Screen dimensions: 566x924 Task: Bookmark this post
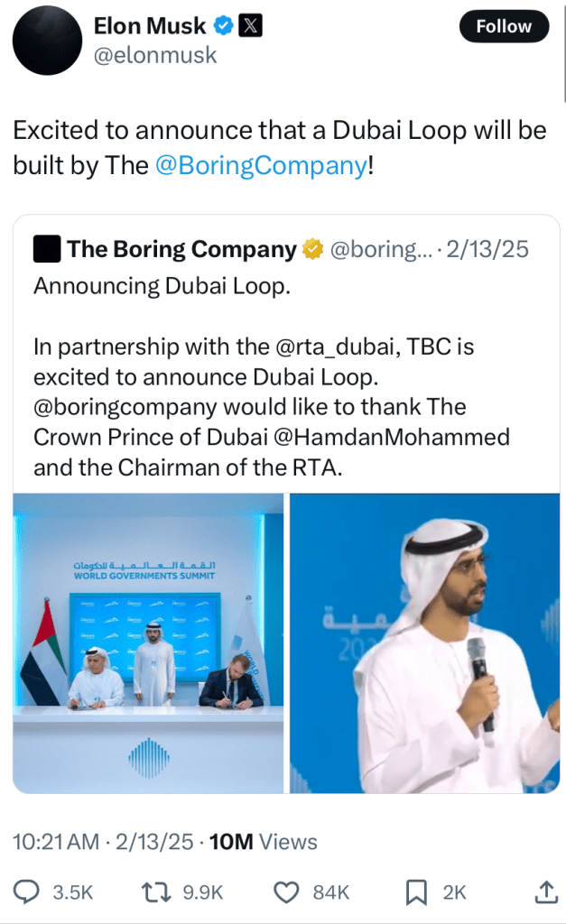pyautogui.click(x=416, y=892)
